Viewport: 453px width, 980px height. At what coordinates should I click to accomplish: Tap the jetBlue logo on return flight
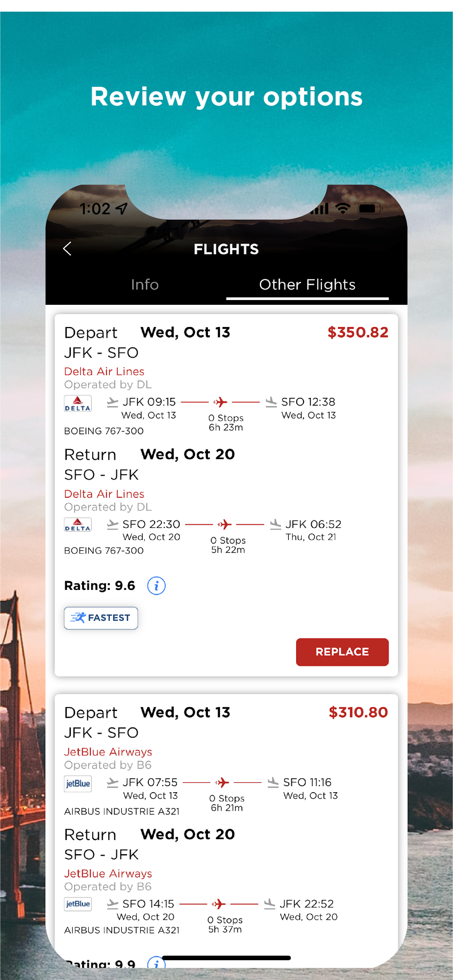point(78,904)
